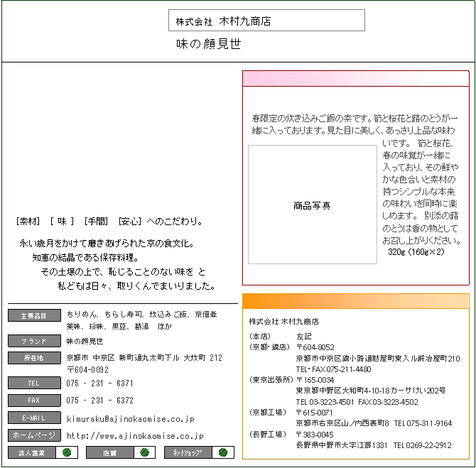Click the E-MAIL label

click(x=34, y=418)
